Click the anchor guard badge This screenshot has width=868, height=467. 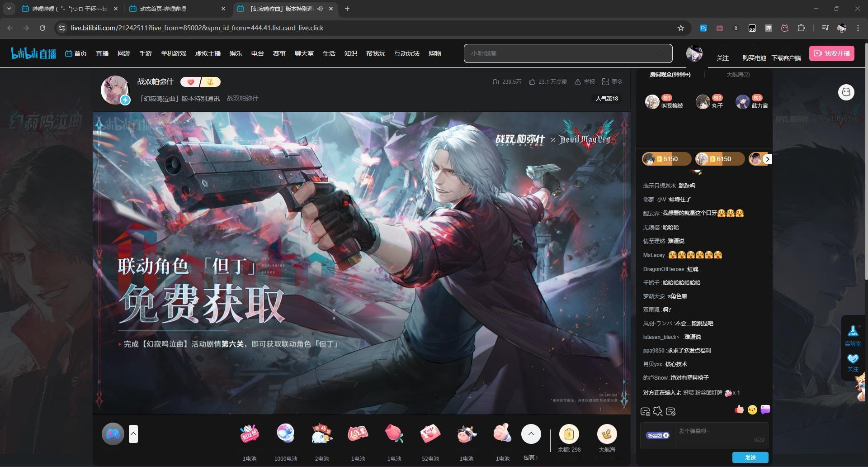click(x=210, y=82)
